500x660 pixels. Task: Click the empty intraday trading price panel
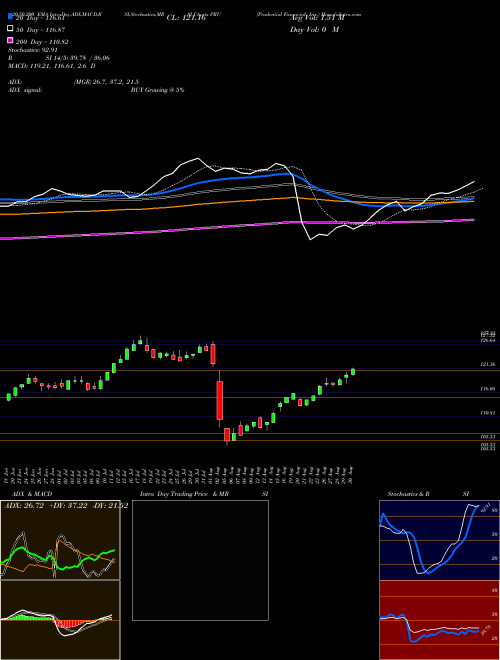click(200, 560)
